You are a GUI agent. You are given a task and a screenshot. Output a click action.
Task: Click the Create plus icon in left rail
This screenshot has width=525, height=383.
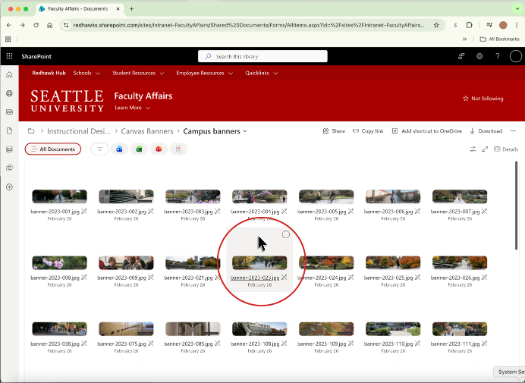click(9, 187)
